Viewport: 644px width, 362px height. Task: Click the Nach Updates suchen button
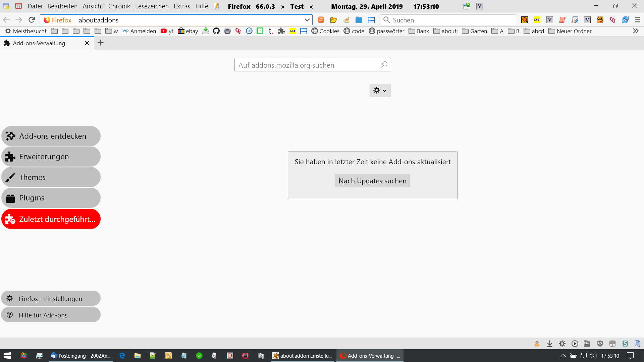coord(372,181)
